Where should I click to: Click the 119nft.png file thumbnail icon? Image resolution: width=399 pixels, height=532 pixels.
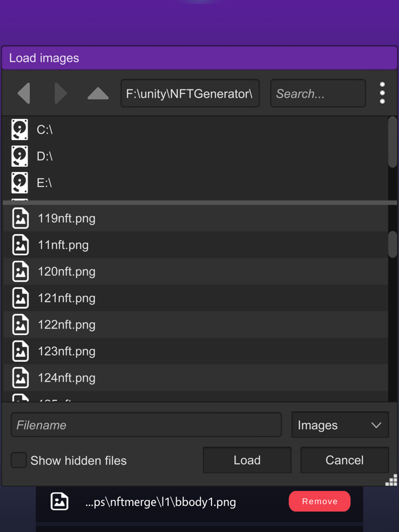(21, 218)
